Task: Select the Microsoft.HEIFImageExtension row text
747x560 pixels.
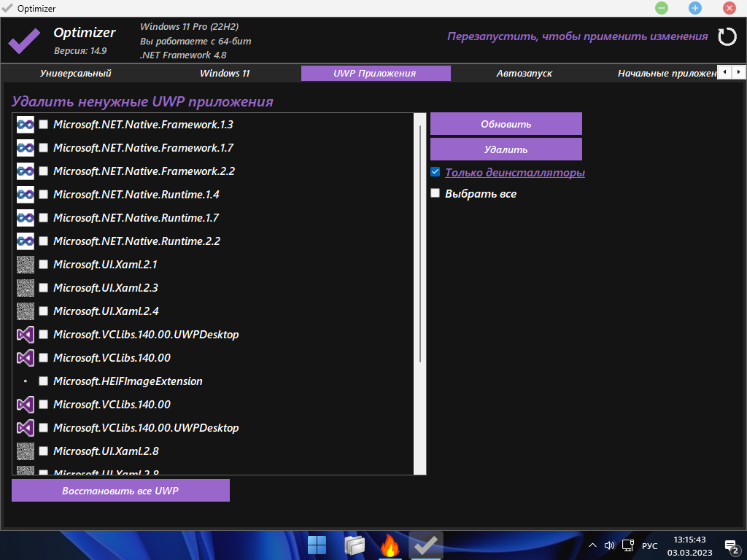Action: click(128, 381)
